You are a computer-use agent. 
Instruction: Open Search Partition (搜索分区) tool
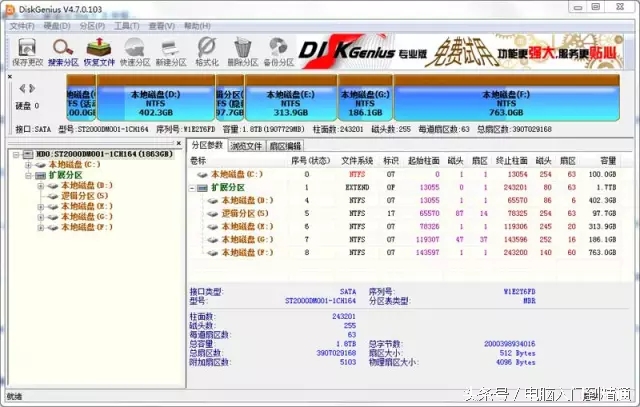[63, 52]
